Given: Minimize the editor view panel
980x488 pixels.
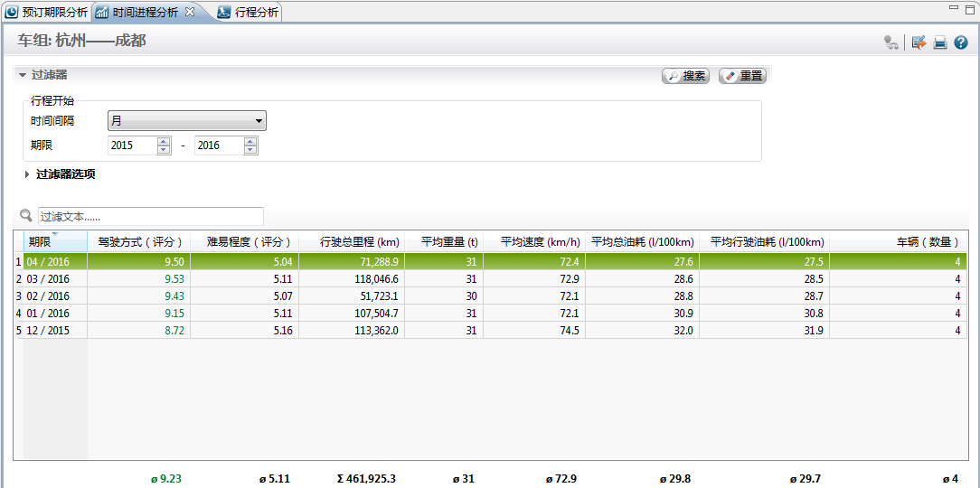Looking at the screenshot, I should (953, 7).
